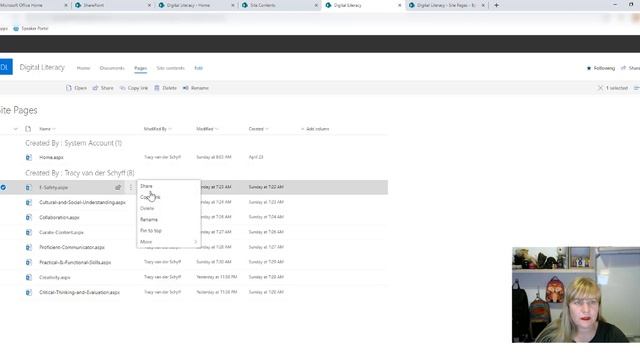Click the Home.aspx page file icon
Screen dimensions: 640x360
(x=29, y=157)
